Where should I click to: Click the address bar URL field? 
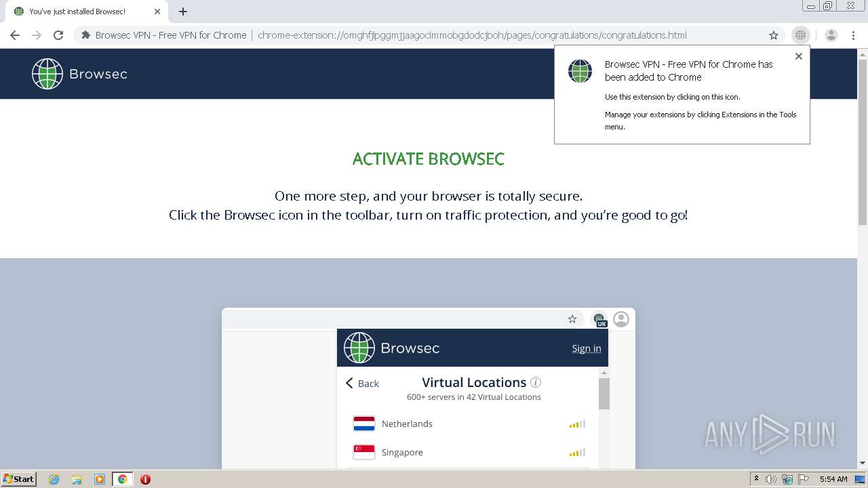472,35
